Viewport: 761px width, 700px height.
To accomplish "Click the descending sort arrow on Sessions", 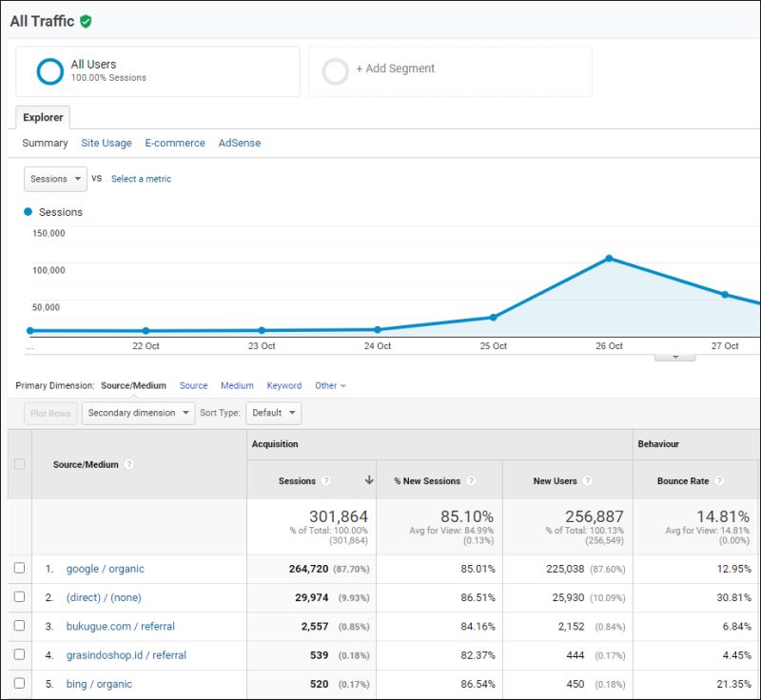I will point(369,481).
